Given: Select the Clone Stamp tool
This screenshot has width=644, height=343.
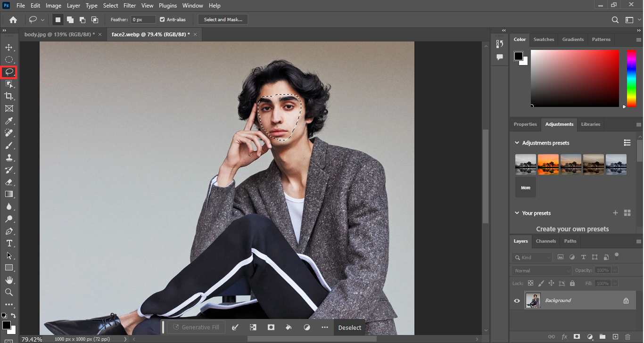Looking at the screenshot, I should 9,157.
